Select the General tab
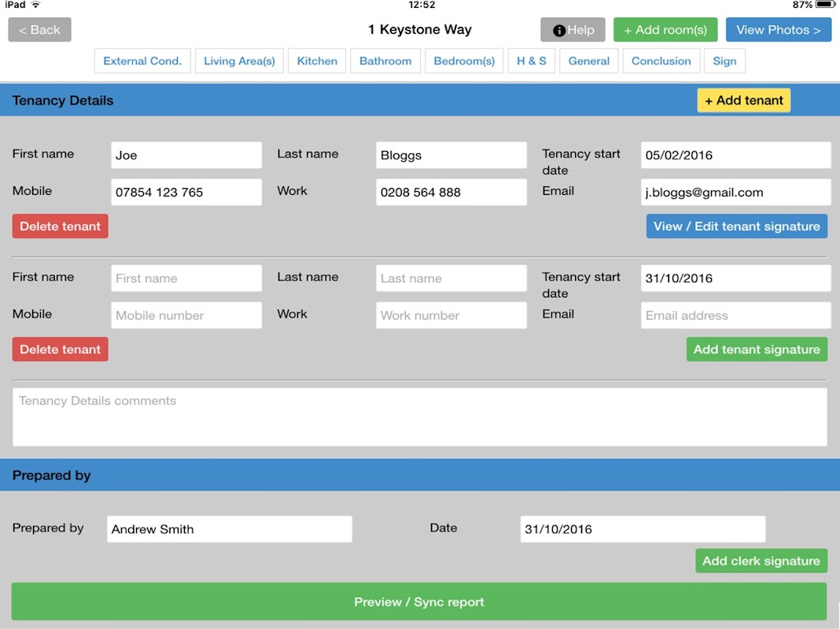 [589, 61]
